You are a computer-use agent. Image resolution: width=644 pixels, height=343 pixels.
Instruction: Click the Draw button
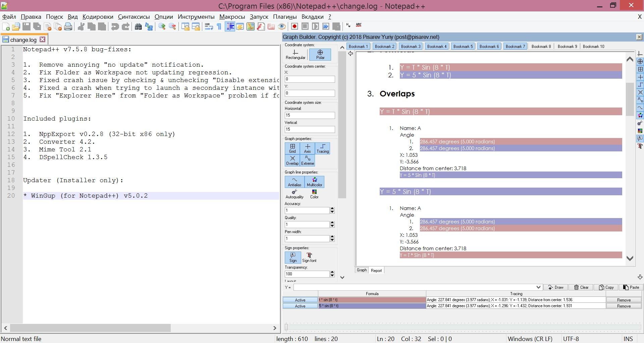click(556, 287)
